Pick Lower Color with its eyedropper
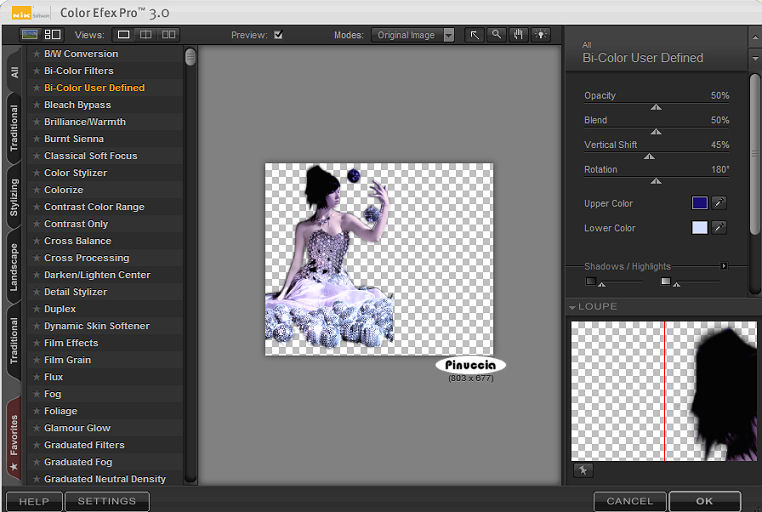 pyautogui.click(x=718, y=228)
